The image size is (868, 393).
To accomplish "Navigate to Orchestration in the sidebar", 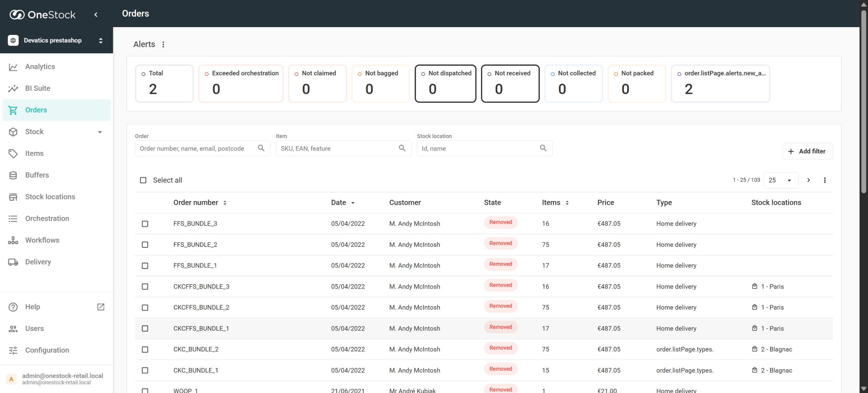I will coord(47,218).
